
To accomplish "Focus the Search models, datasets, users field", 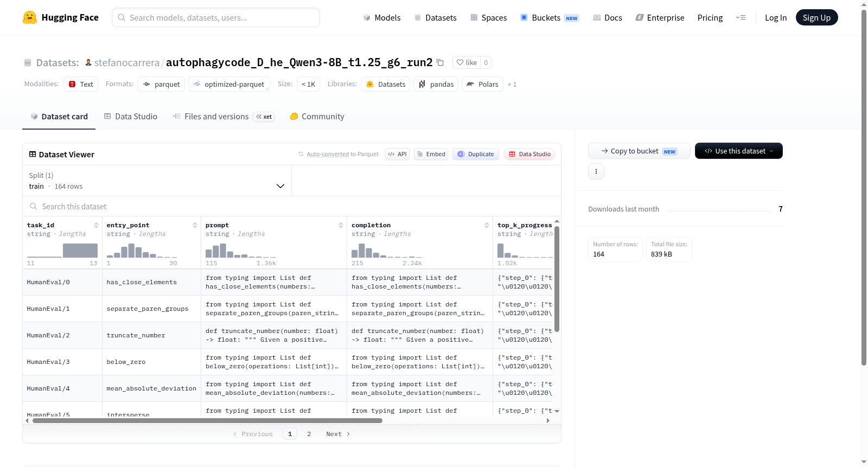I will pos(216,17).
